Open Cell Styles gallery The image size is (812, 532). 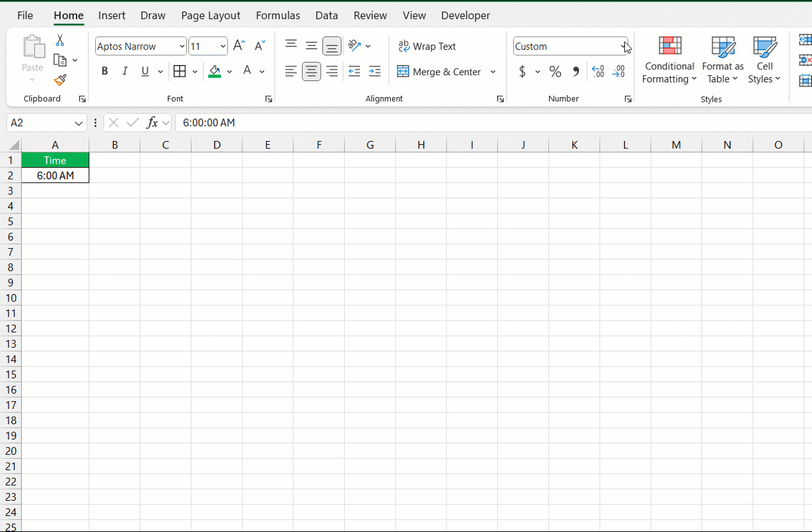point(765,60)
